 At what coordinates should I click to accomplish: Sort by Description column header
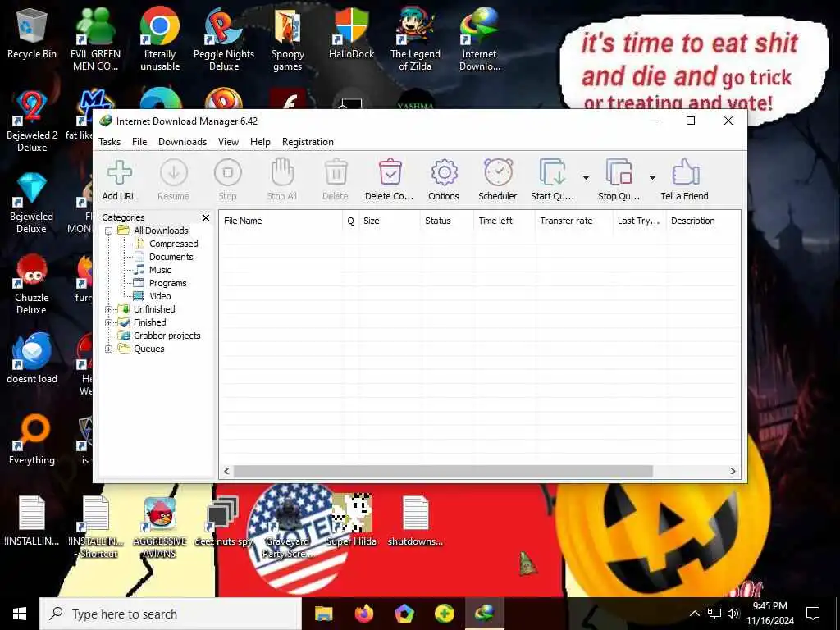(x=703, y=221)
